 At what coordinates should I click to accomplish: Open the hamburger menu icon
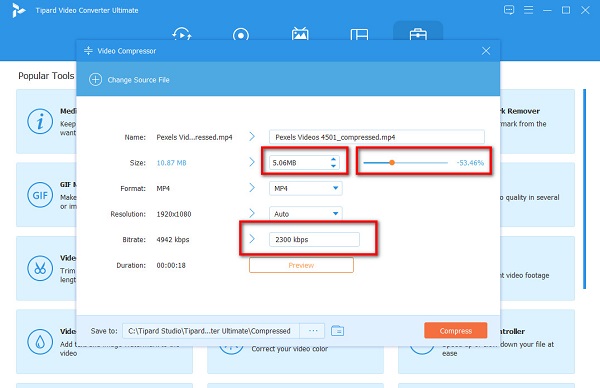(528, 10)
